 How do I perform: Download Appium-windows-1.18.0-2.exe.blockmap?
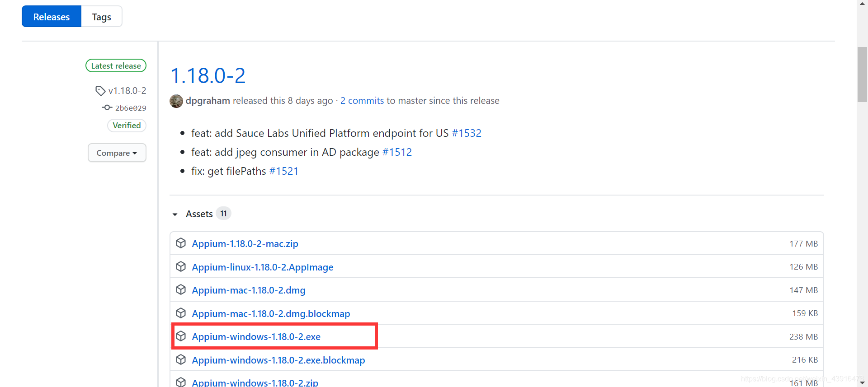[278, 360]
